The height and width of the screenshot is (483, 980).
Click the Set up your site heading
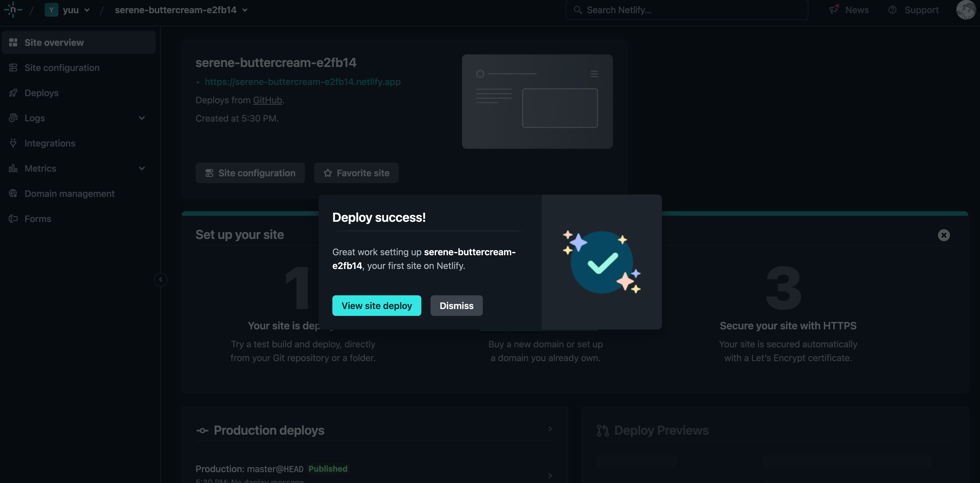point(240,234)
